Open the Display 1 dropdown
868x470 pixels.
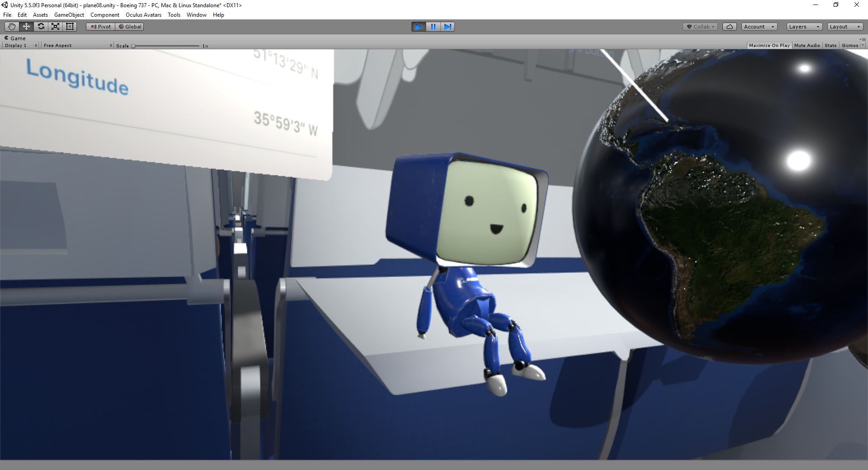[x=21, y=46]
